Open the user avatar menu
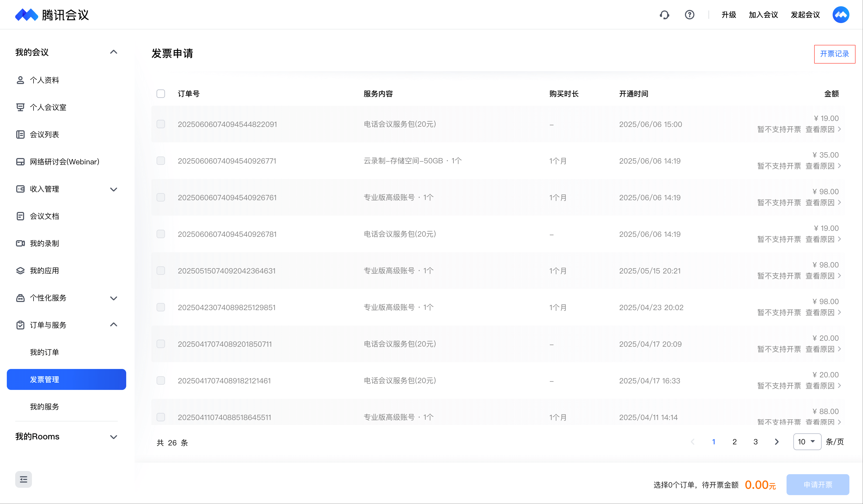Viewport: 863px width, 504px height. (841, 15)
